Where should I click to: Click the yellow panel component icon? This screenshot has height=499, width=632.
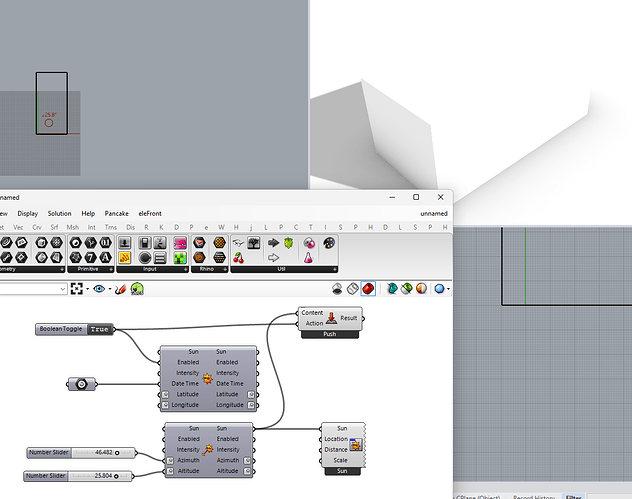click(125, 258)
